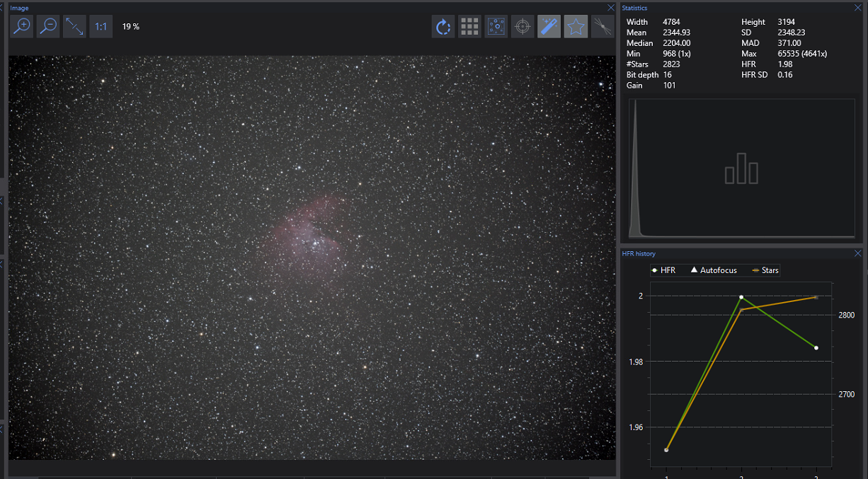Fit the image to the panel

click(x=74, y=27)
